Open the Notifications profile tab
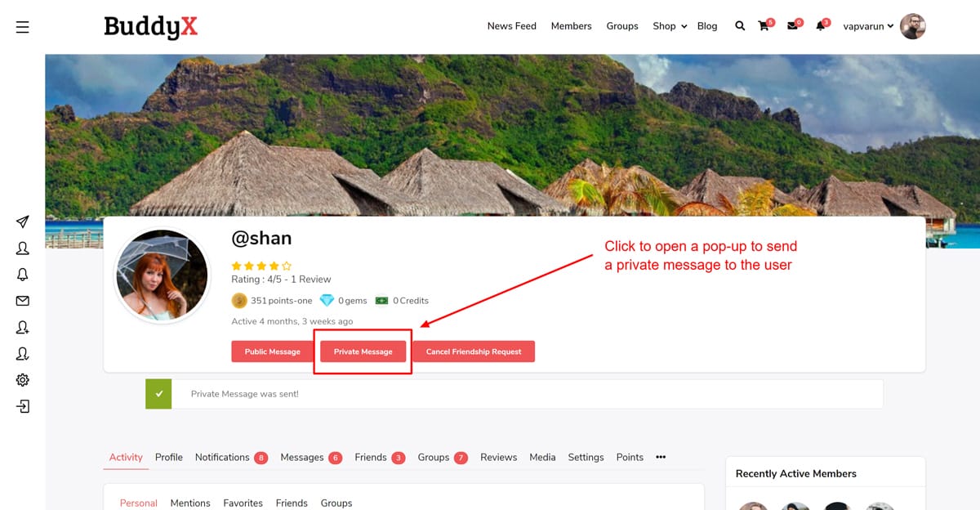 pos(222,458)
